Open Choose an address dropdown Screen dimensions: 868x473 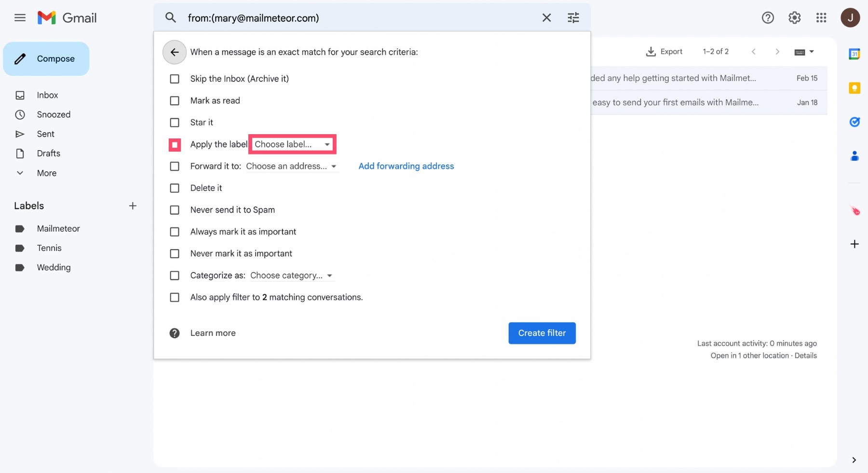point(291,166)
